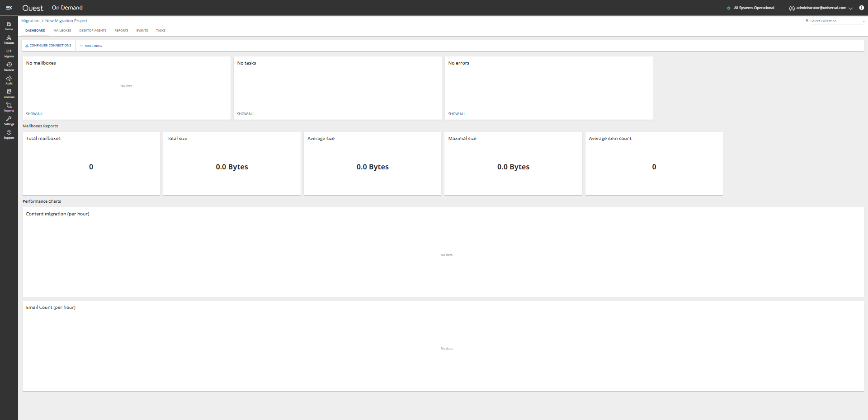Click the No errors card title
This screenshot has height=420, width=868.
click(459, 63)
